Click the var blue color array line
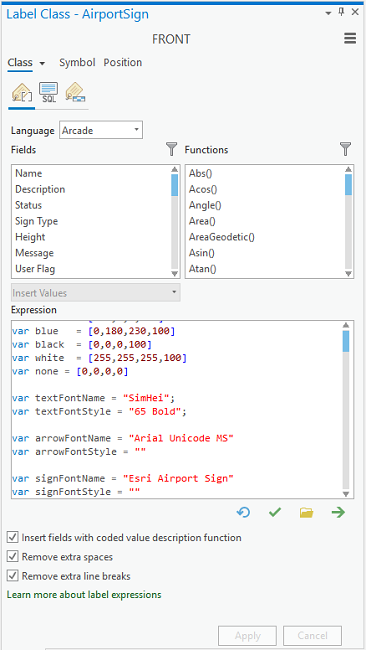 click(x=94, y=332)
